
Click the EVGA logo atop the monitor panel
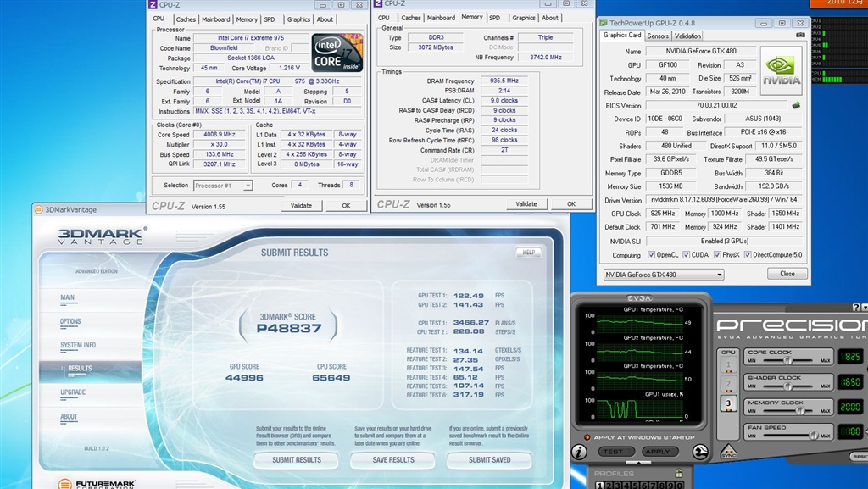[639, 298]
